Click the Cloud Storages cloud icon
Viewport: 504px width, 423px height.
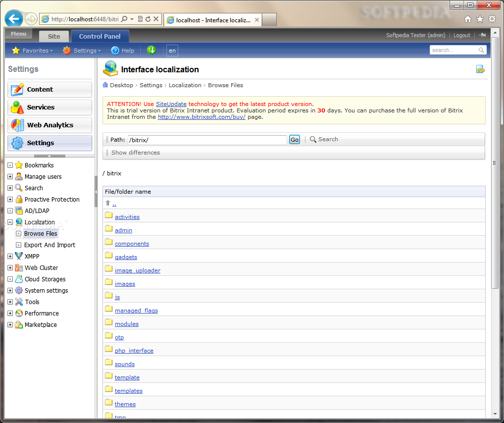click(19, 279)
